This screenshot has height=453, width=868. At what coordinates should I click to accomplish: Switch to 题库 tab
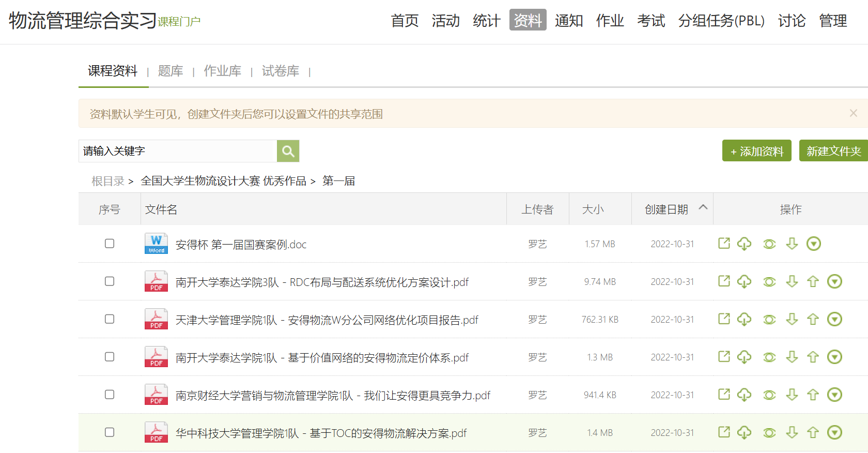pyautogui.click(x=171, y=71)
